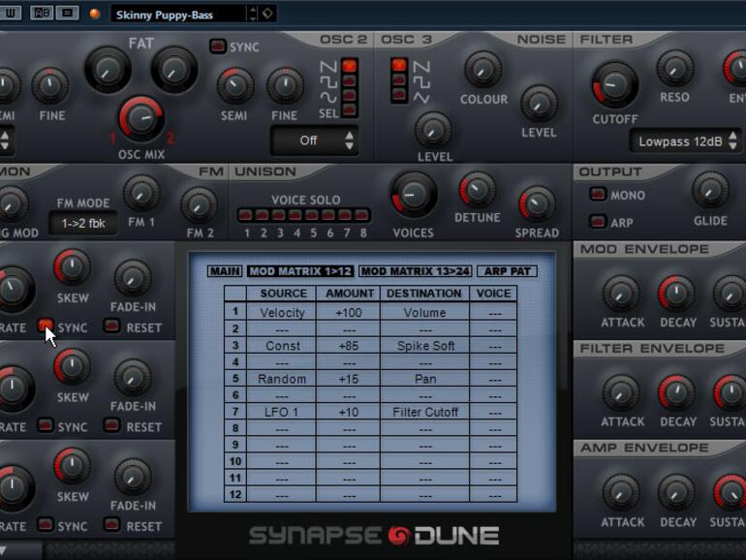Click the small screen icon beside the A/B button
Image resolution: width=746 pixels, height=560 pixels.
coord(67,13)
